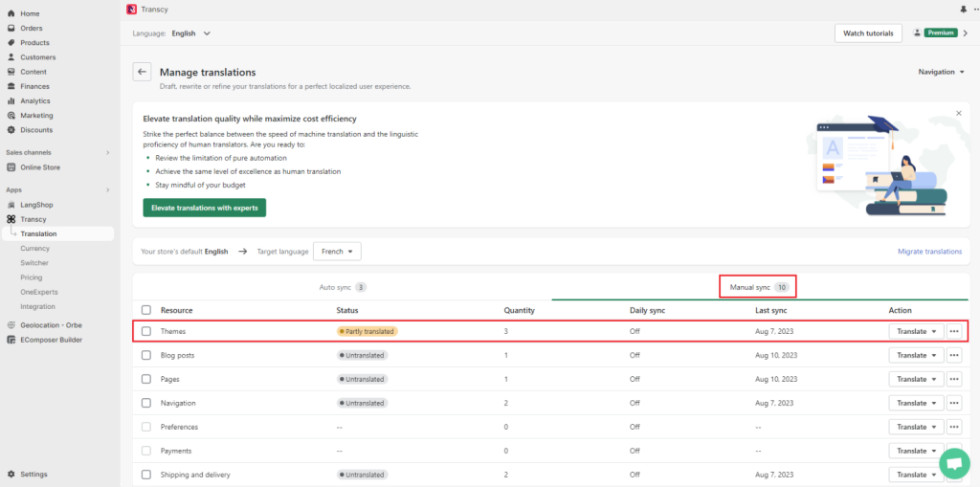Expand the Sales channels section

[x=107, y=152]
